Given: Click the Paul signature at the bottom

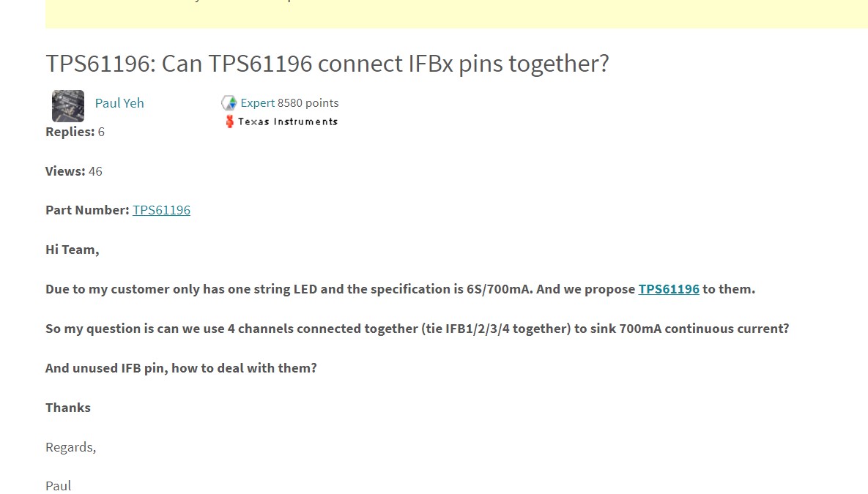Looking at the screenshot, I should tap(58, 486).
